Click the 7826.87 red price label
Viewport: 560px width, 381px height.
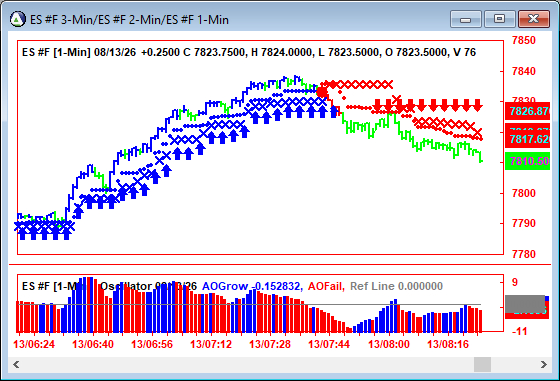[x=528, y=111]
